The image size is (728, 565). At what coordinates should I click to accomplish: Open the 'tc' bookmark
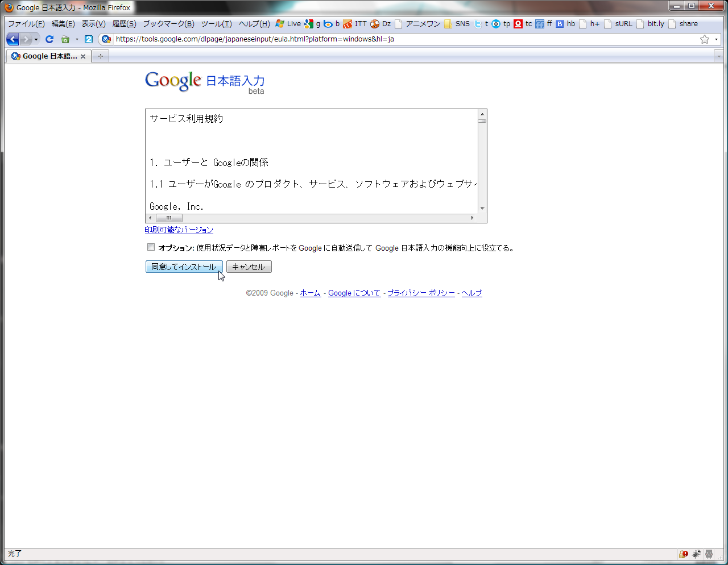pyautogui.click(x=523, y=24)
